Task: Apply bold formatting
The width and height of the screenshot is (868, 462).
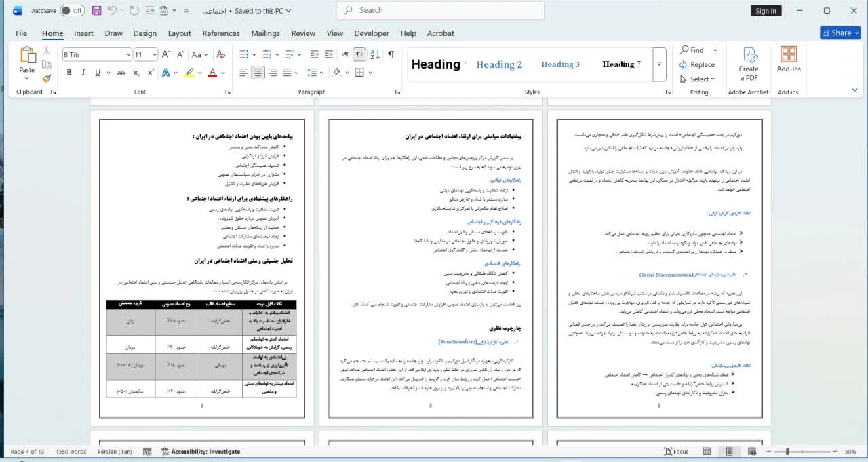Action: coord(69,73)
